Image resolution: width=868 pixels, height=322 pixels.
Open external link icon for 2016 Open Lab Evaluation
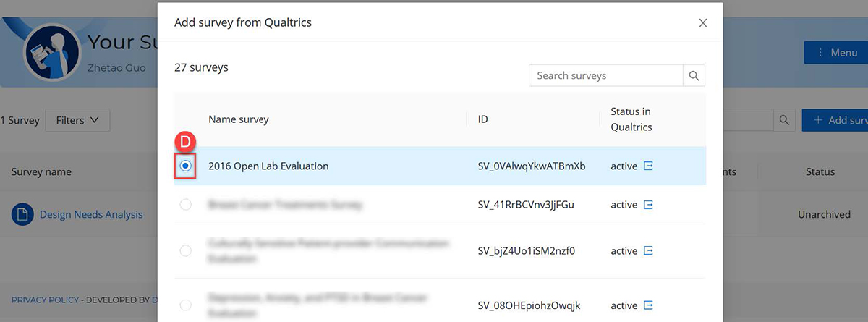click(648, 166)
